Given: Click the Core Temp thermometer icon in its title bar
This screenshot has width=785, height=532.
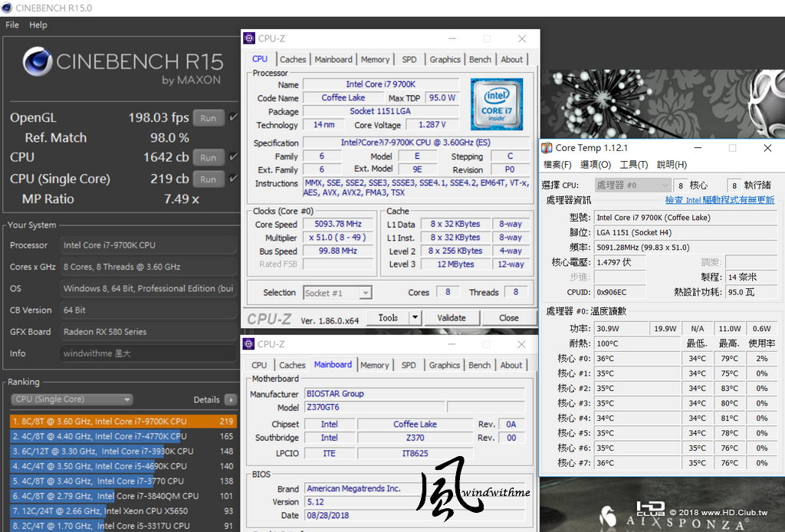Looking at the screenshot, I should point(547,148).
